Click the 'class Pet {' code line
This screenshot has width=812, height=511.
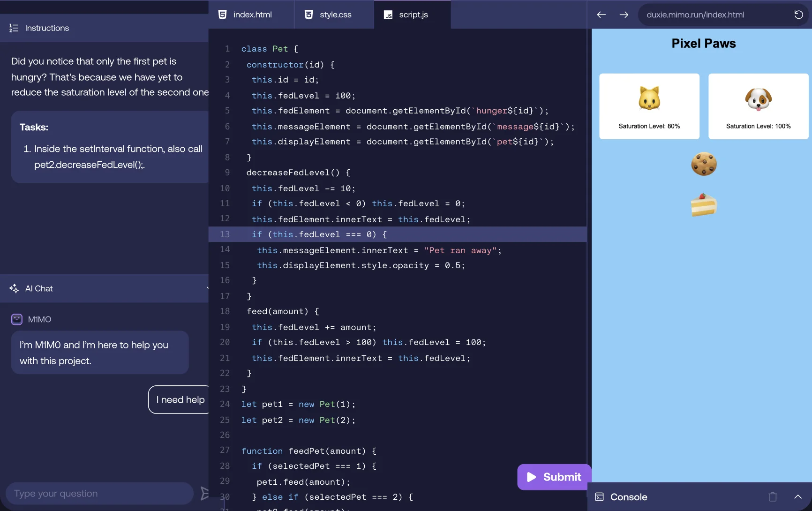(x=270, y=49)
